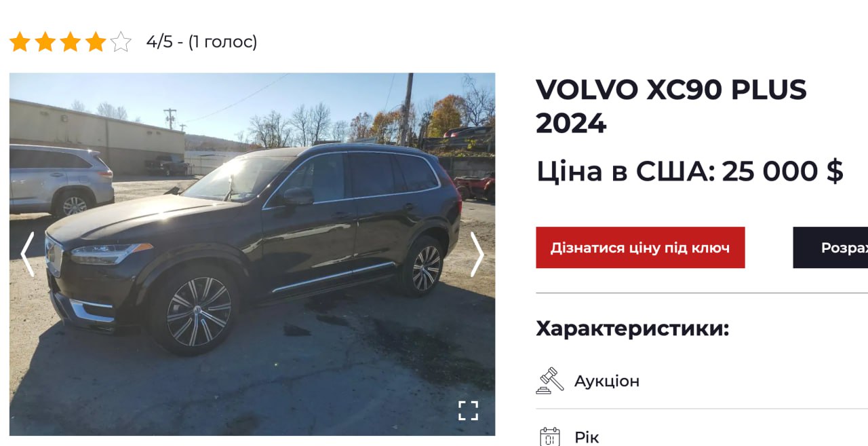868x446 pixels.
Task: Click the calendar icon beside Рік
Action: (550, 436)
